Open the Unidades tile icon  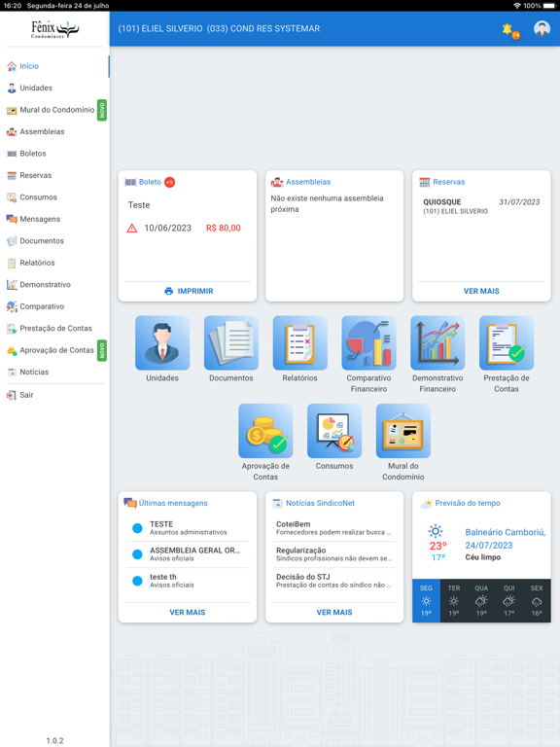(x=162, y=342)
